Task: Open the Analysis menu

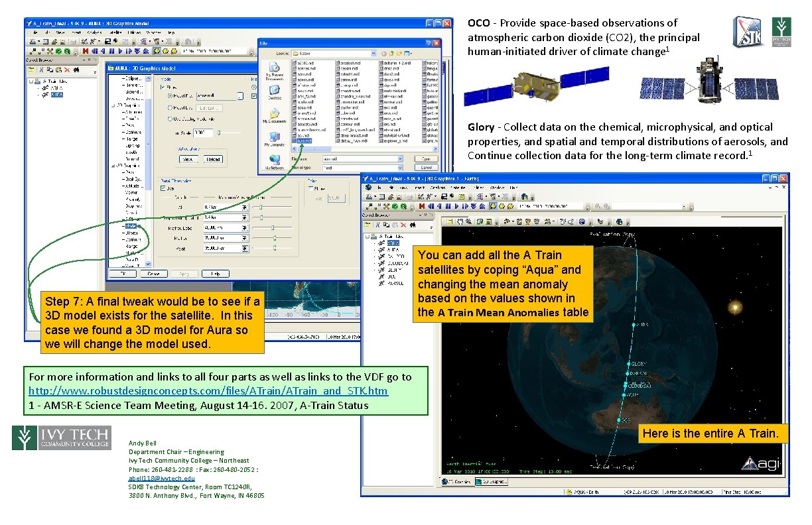Action: [x=93, y=33]
